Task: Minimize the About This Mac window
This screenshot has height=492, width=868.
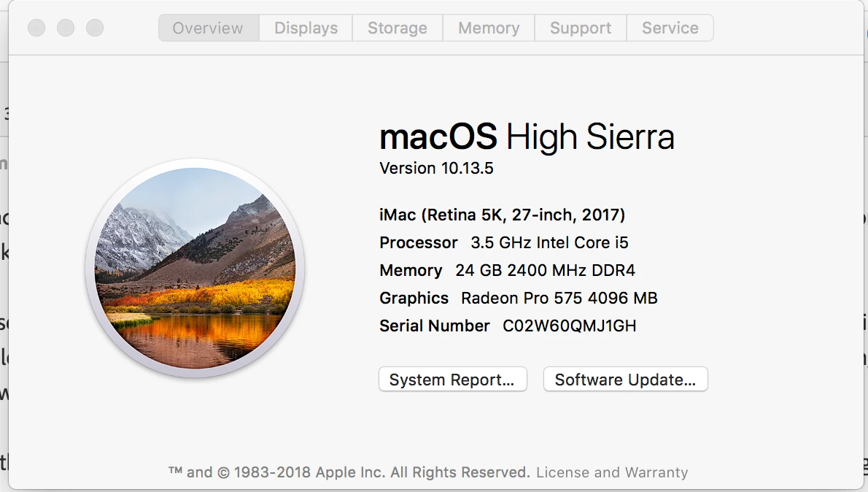Action: click(x=66, y=28)
